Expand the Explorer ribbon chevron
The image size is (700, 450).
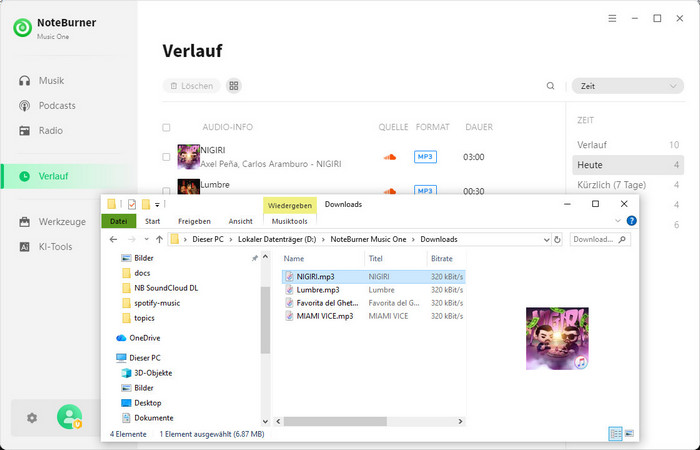[618, 221]
